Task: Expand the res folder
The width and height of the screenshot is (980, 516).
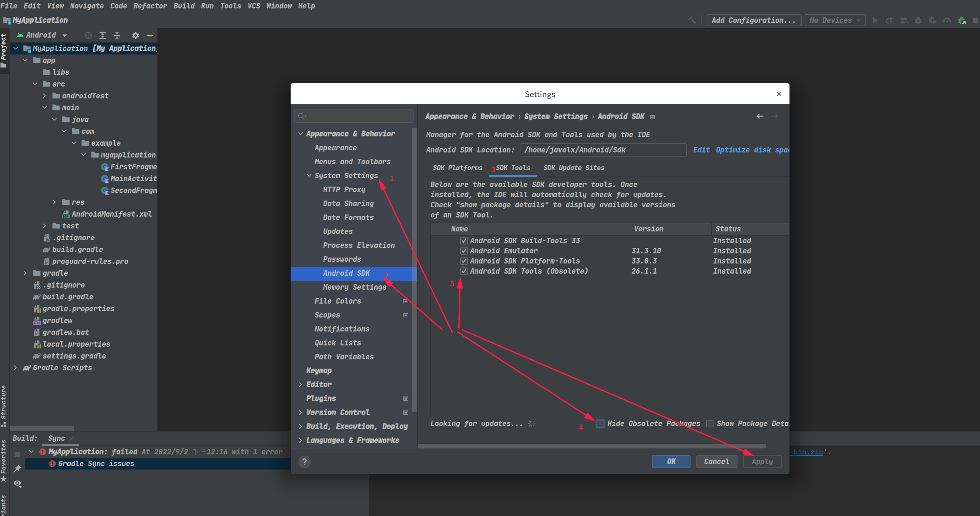Action: click(x=54, y=202)
